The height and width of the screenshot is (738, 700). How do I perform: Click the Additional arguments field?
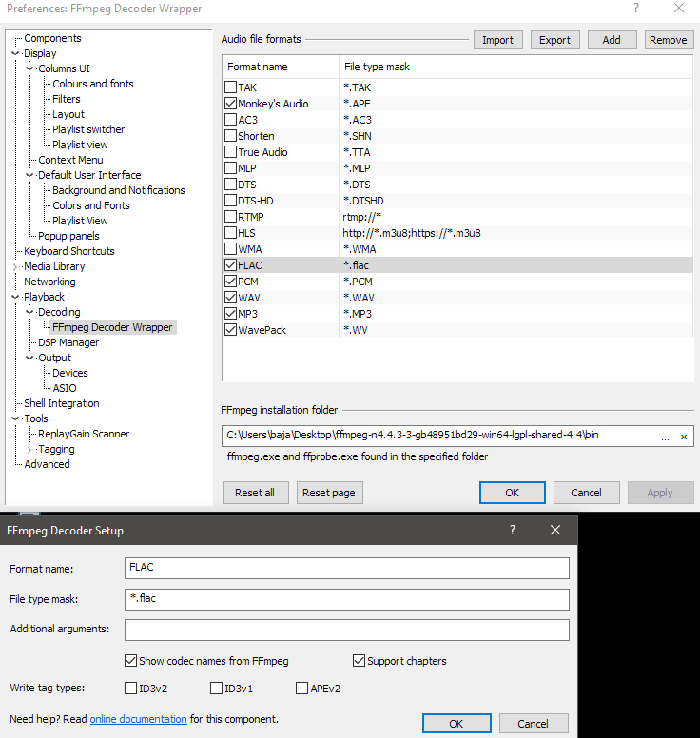click(347, 630)
